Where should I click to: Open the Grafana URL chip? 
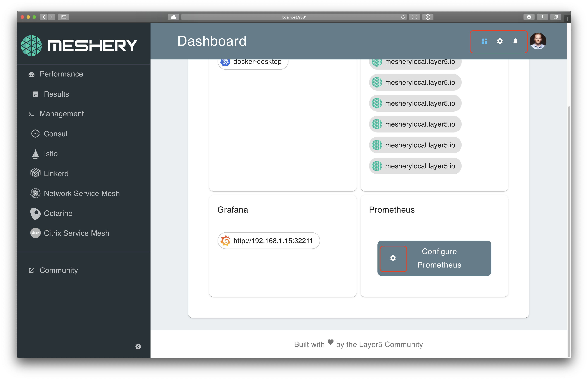pos(269,240)
